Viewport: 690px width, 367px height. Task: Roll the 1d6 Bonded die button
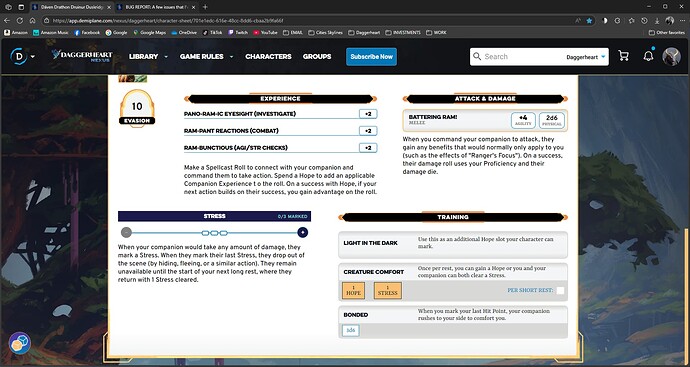[351, 330]
